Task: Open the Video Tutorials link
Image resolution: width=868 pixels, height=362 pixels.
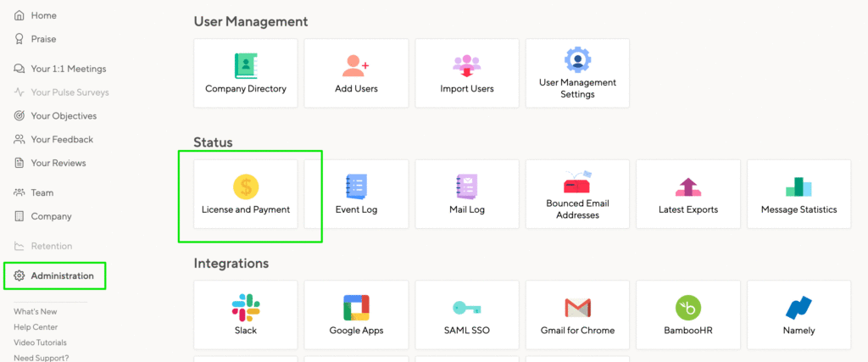Action: tap(40, 343)
